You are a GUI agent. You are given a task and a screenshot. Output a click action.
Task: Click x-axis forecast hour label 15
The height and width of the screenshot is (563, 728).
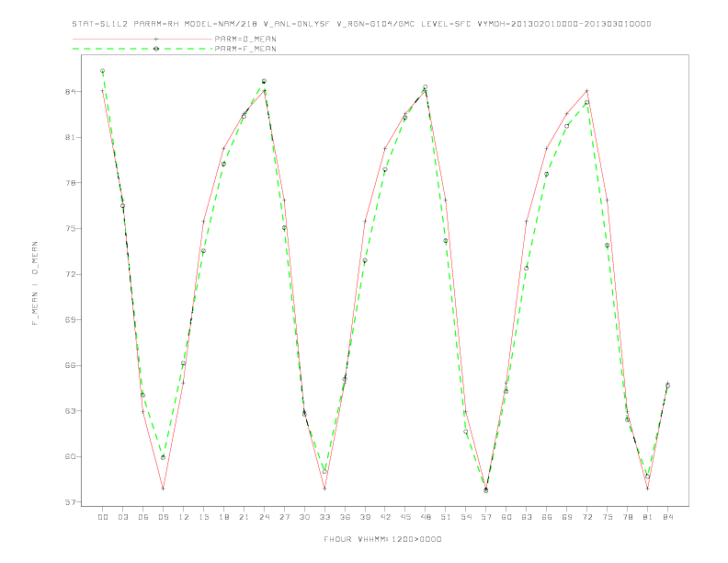(203, 517)
